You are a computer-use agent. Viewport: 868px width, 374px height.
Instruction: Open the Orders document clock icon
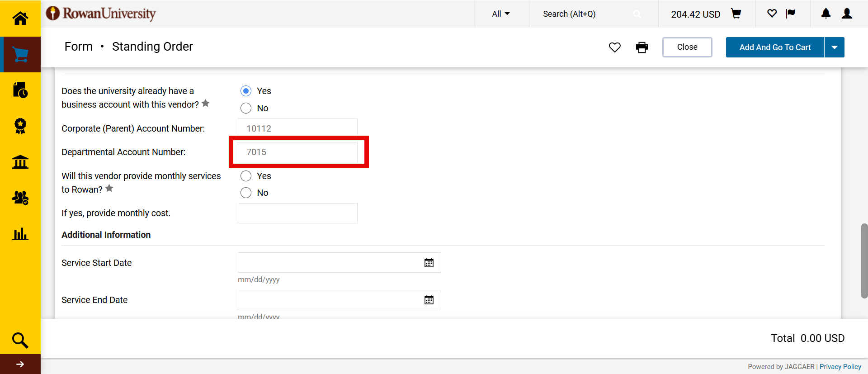point(20,90)
